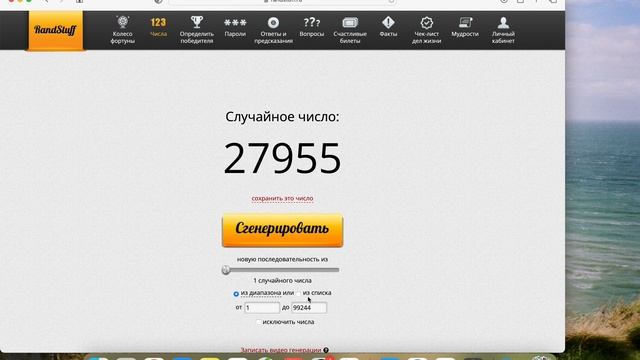Click the до maximum value field

pyautogui.click(x=309, y=308)
